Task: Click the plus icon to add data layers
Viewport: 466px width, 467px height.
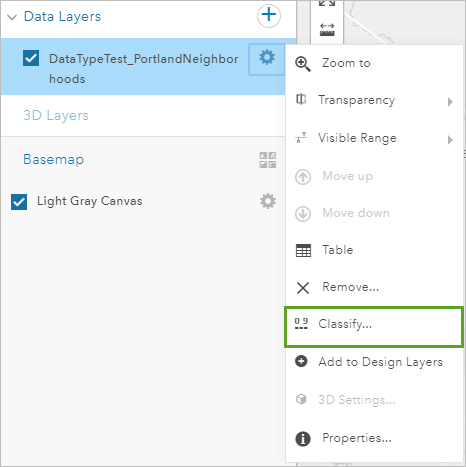Action: click(x=269, y=16)
